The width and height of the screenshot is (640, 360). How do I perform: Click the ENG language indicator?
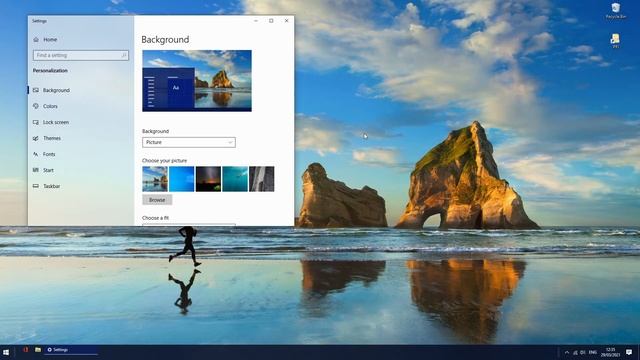click(593, 352)
